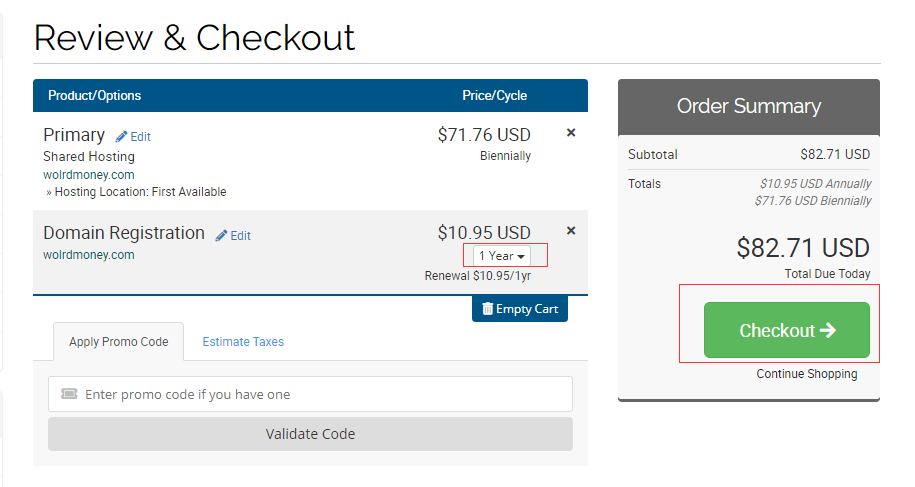Screen dimensions: 915x487
Task: Click the Price/Cycle column header
Action: (494, 96)
